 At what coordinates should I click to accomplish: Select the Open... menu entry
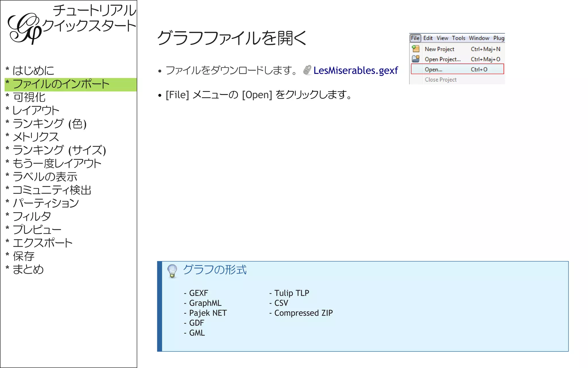433,69
